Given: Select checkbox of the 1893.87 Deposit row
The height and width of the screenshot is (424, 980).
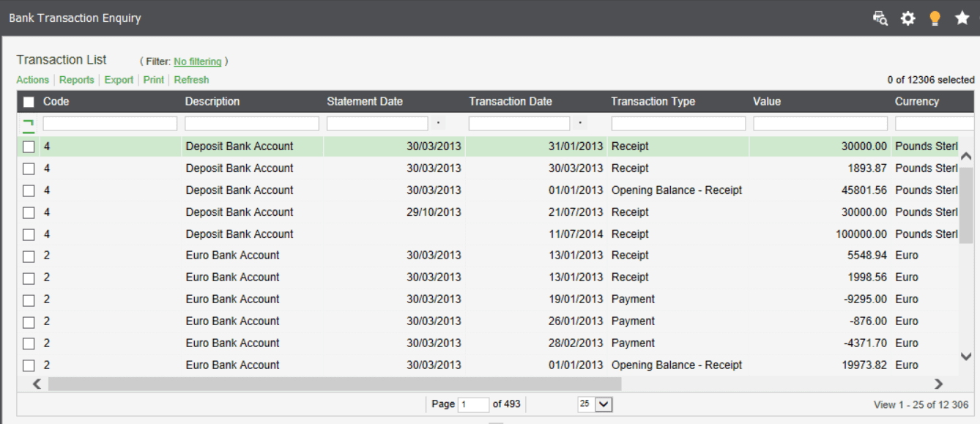Looking at the screenshot, I should pos(29,168).
